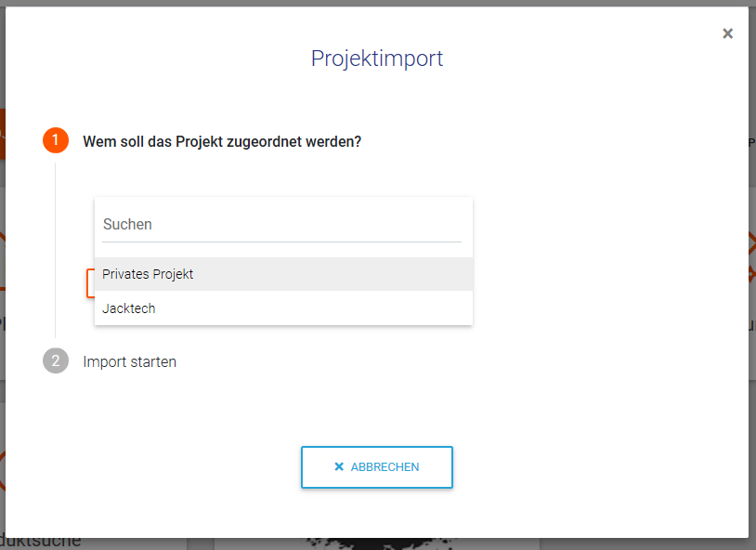The width and height of the screenshot is (756, 550).
Task: Click the X icon inside the Abbrechen button
Action: point(339,467)
